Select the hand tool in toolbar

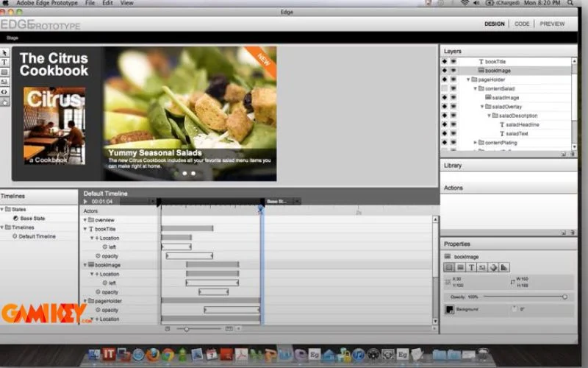tap(4, 102)
